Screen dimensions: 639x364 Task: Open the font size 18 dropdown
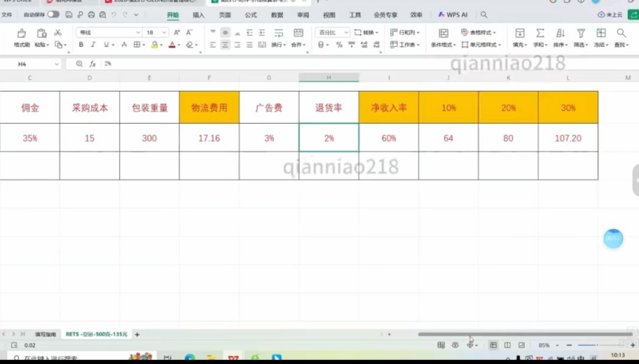(165, 32)
